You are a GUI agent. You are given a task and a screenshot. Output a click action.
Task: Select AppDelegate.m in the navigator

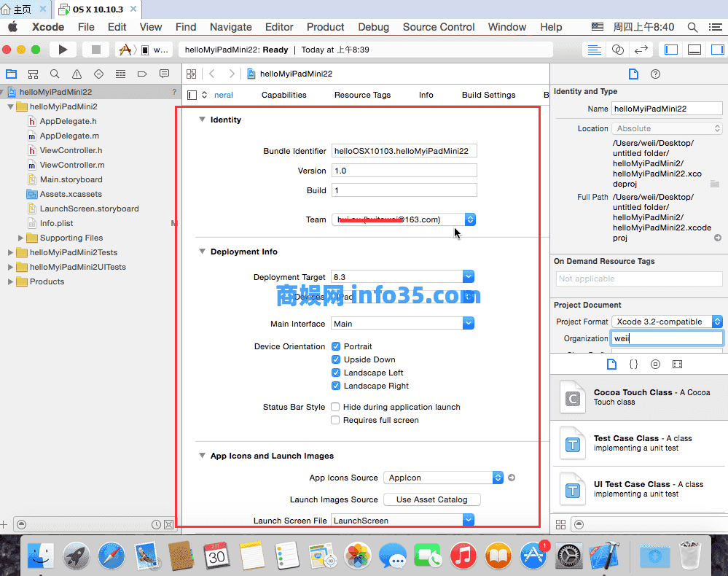69,136
